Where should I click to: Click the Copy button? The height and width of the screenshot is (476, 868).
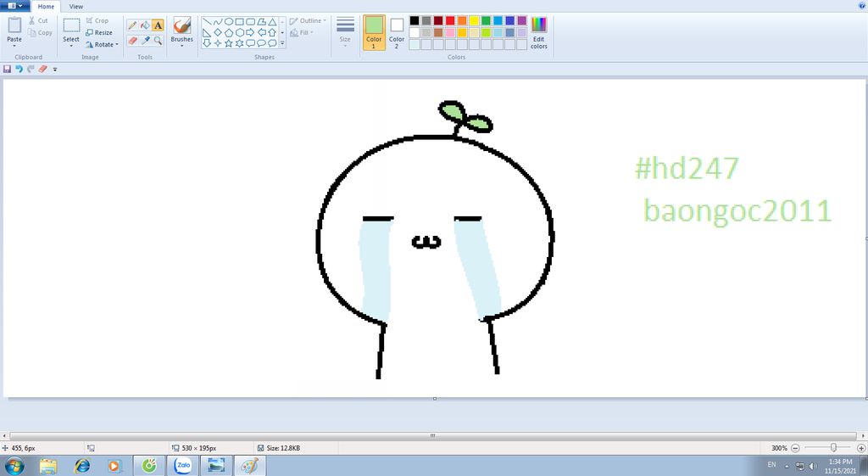40,33
